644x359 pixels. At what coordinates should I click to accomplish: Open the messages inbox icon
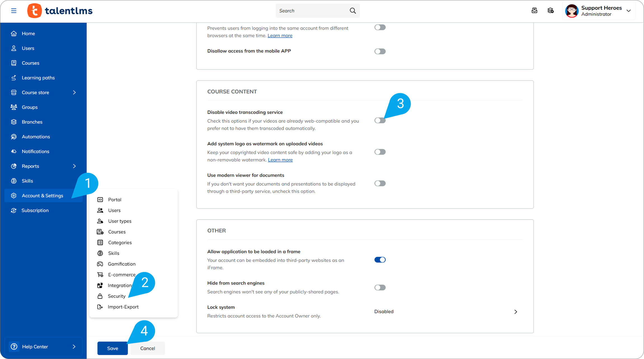point(534,11)
